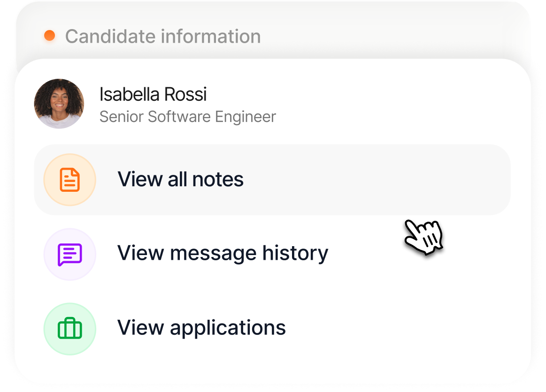The height and width of the screenshot is (392, 546).
Task: Click the chat icon in the purple circle
Action: [69, 254]
